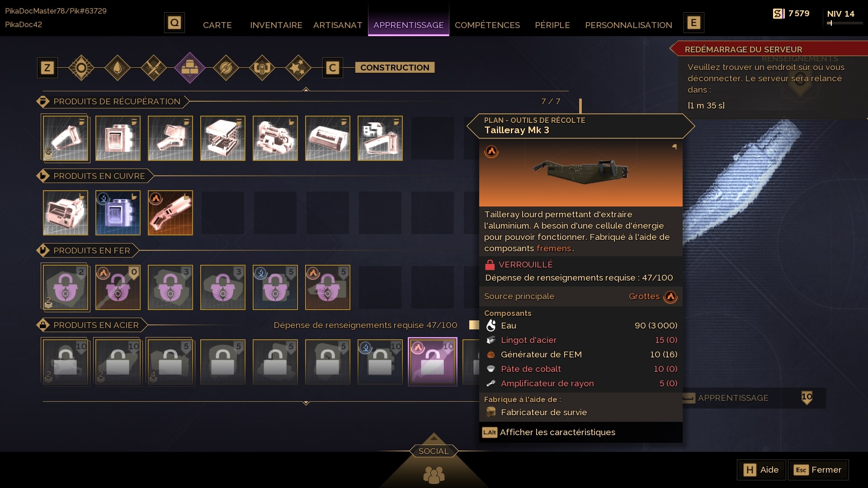Click the Q previous-tab key icon
The height and width of the screenshot is (488, 868).
click(x=175, y=23)
